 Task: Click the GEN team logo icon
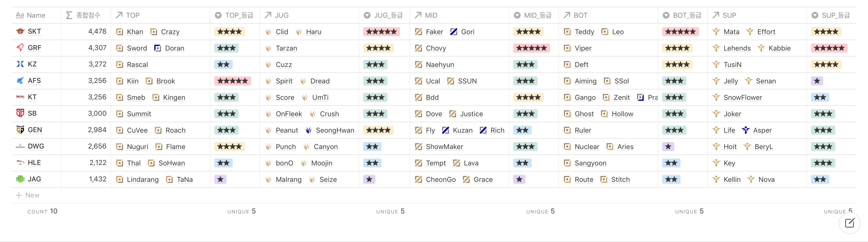20,130
